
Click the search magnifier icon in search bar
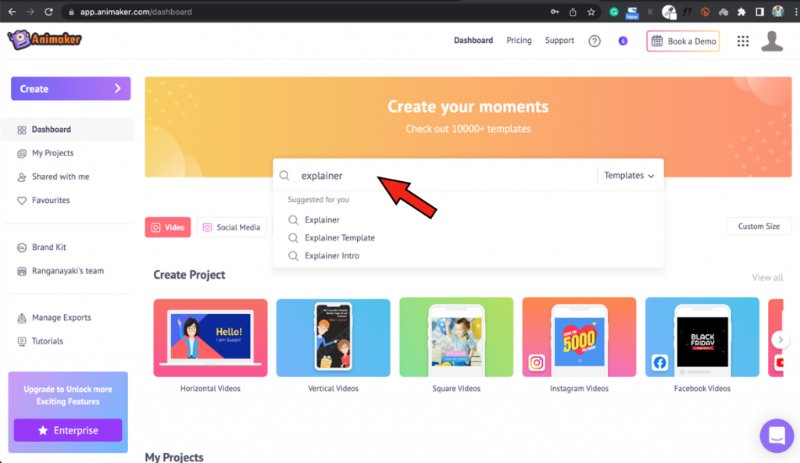(285, 176)
